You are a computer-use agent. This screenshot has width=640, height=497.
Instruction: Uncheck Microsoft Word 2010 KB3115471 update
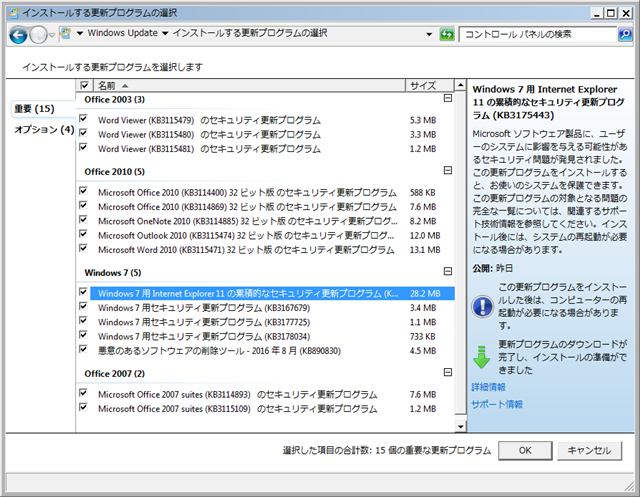[83, 248]
